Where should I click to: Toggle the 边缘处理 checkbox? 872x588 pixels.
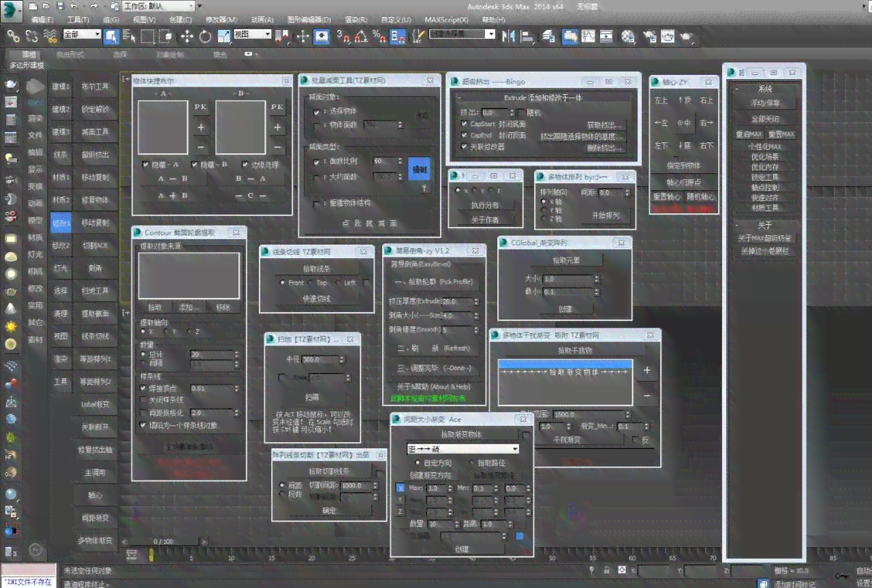tap(245, 164)
